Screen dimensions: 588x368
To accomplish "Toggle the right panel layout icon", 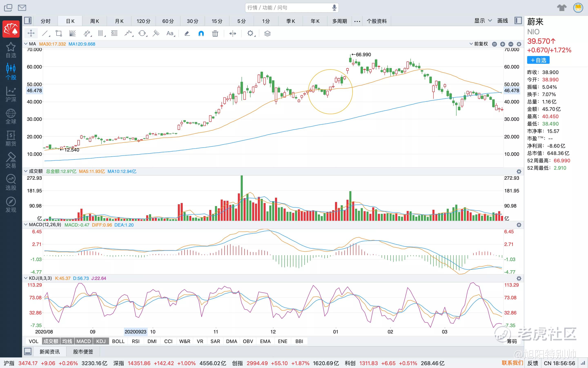I will click(x=518, y=20).
